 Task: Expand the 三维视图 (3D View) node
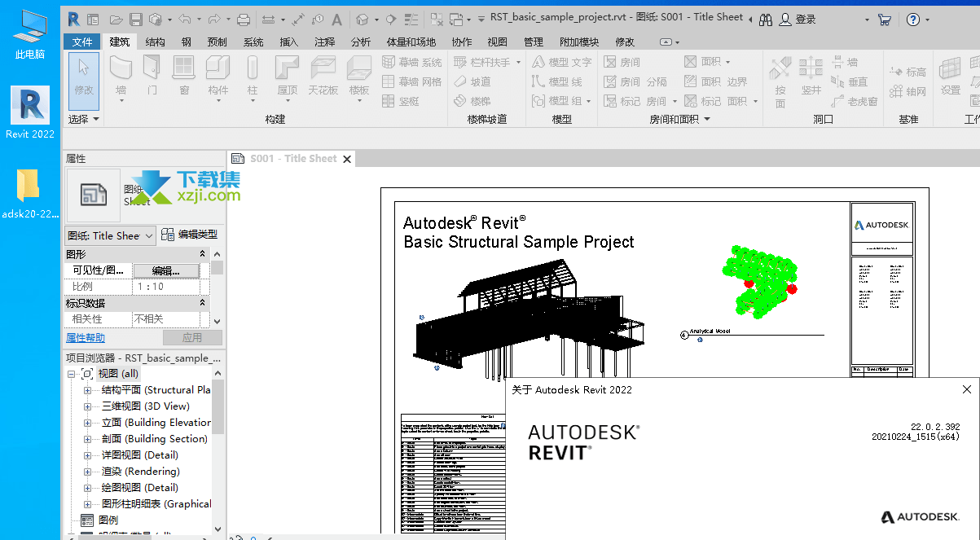pos(87,406)
